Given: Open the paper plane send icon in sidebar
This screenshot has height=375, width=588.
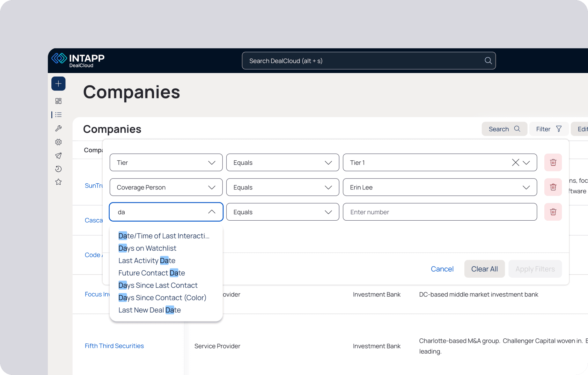Looking at the screenshot, I should [x=58, y=156].
